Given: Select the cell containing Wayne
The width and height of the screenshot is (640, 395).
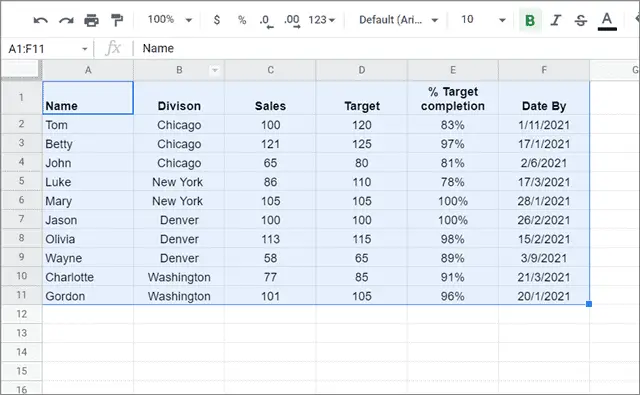Looking at the screenshot, I should 88,258.
